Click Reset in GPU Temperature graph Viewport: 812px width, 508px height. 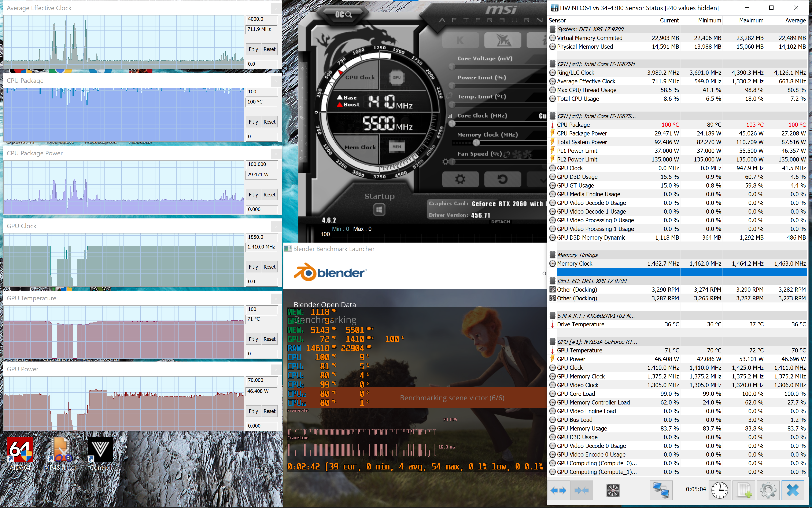[269, 339]
